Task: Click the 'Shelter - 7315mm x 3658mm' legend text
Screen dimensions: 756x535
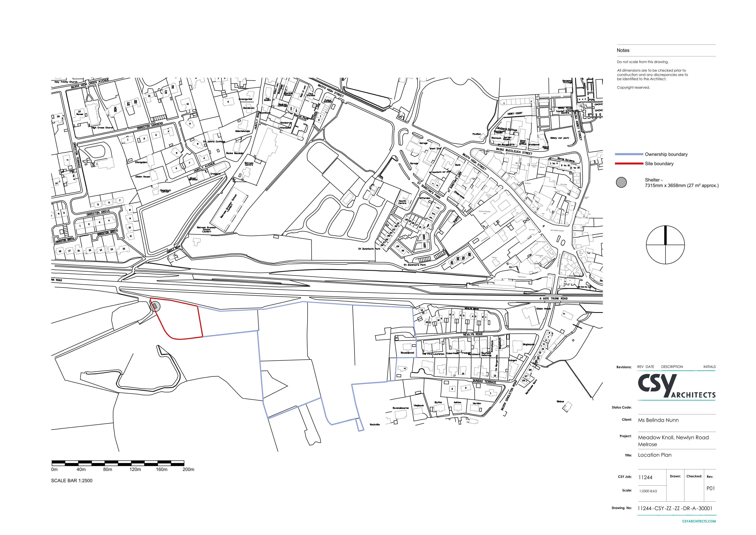Action: [x=682, y=183]
